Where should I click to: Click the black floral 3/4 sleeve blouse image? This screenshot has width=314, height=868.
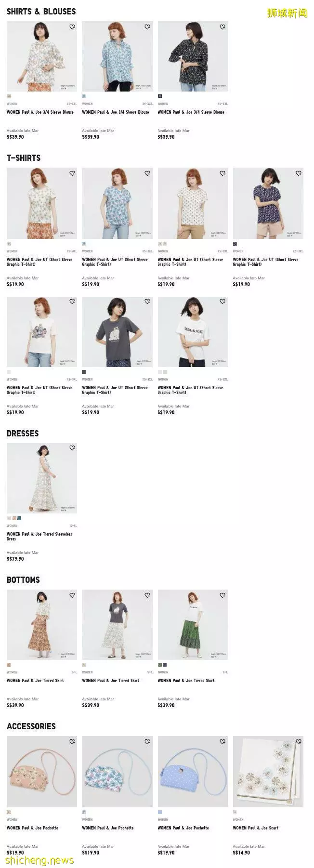coord(193,56)
